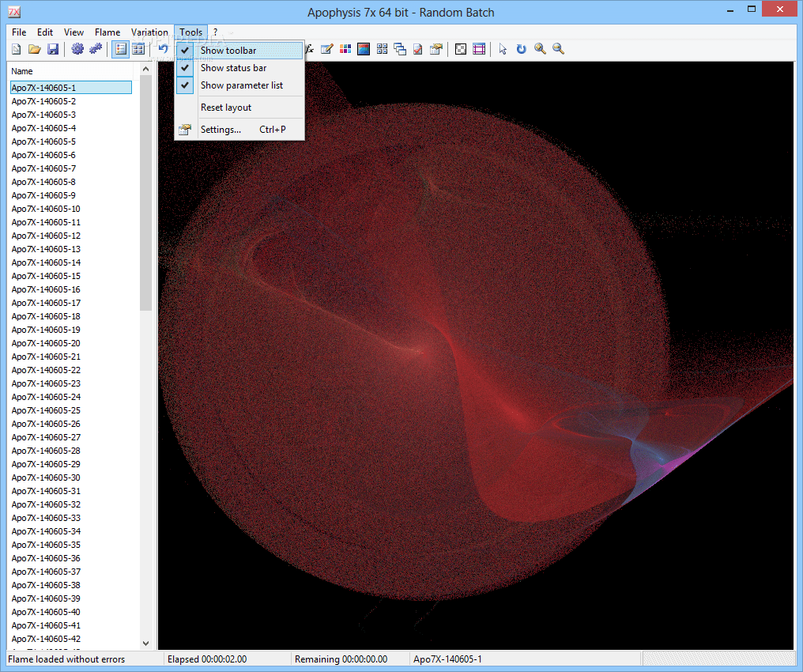Toggle the guidelines frame icon

pyautogui.click(x=479, y=49)
